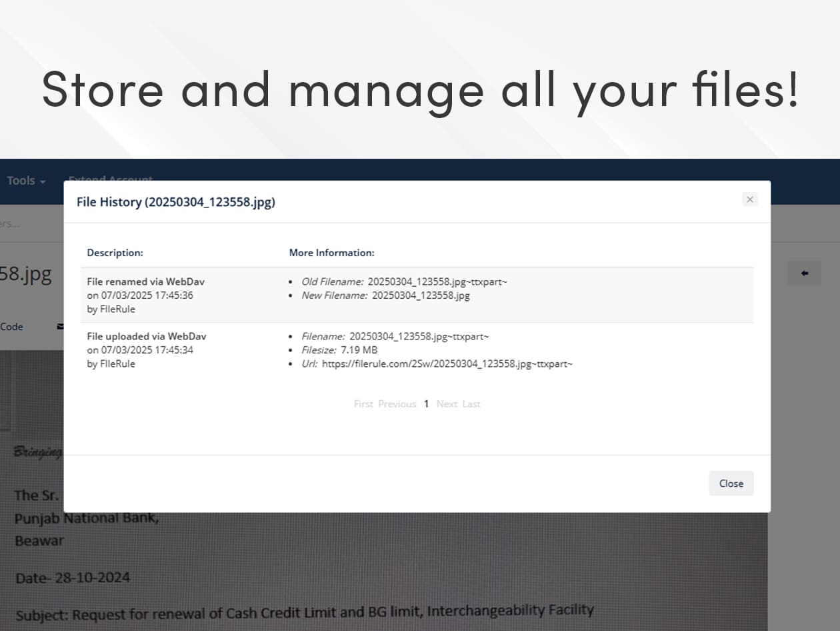Click the envelope email icon

pyautogui.click(x=60, y=327)
